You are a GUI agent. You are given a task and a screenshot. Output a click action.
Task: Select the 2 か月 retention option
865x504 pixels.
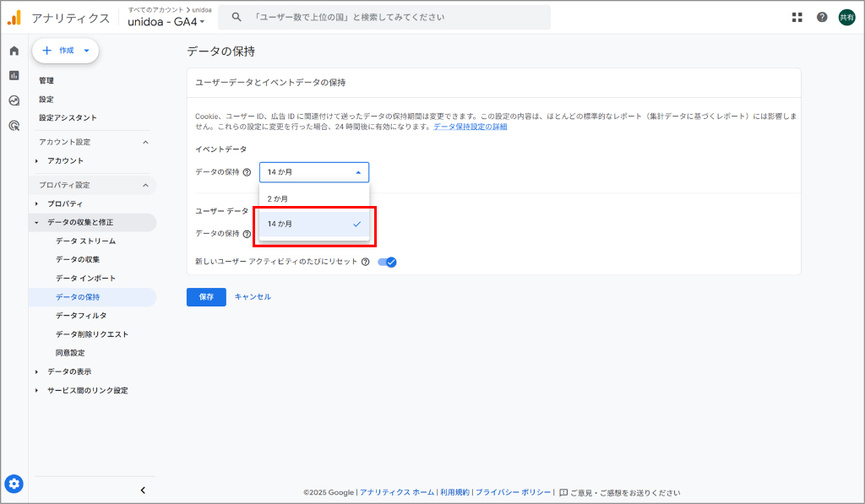tap(314, 198)
